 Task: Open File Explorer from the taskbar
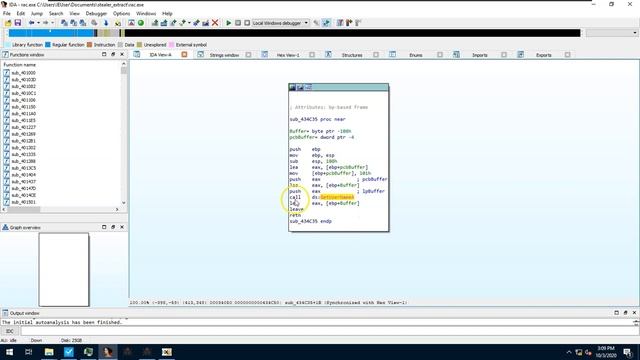[49, 352]
